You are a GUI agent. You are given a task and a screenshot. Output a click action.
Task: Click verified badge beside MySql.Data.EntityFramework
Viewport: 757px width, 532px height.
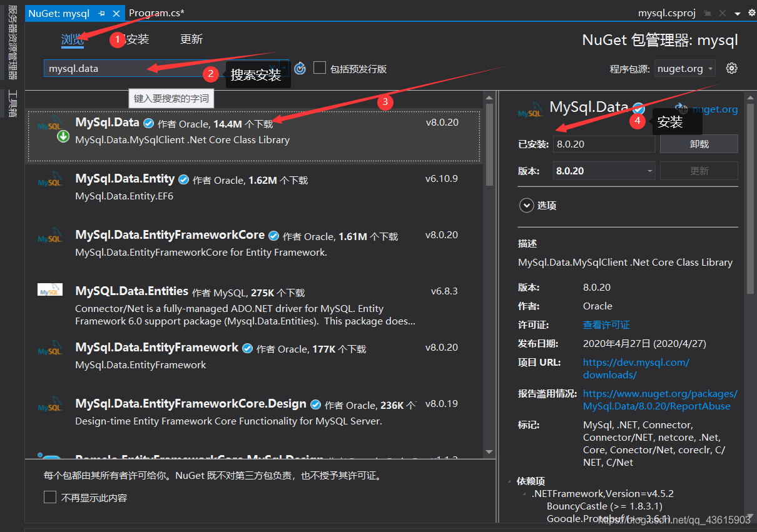(248, 348)
